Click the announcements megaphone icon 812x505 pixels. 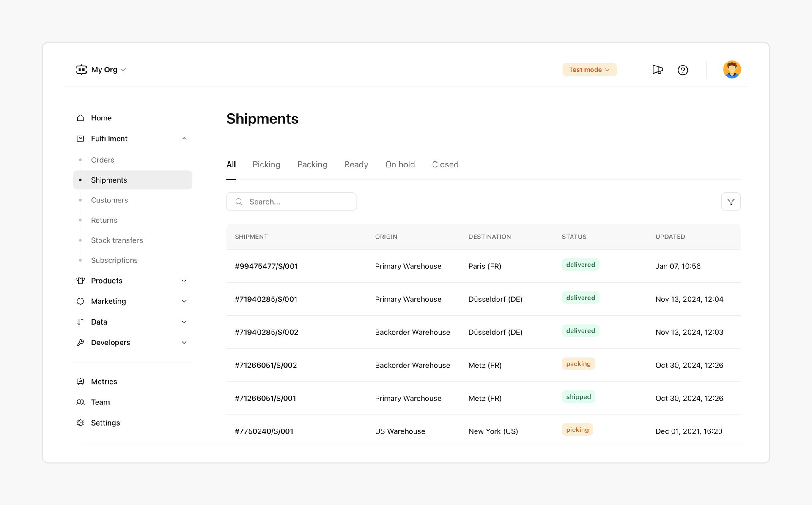(658, 70)
